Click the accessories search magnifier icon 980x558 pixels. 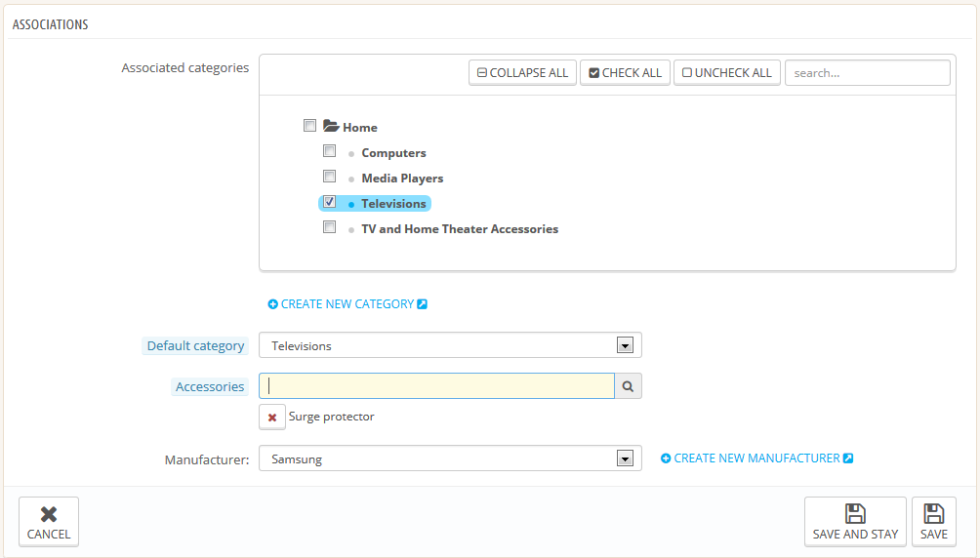click(x=628, y=386)
